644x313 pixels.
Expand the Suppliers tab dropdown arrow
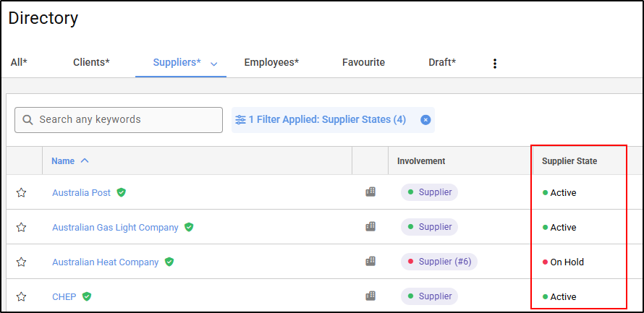[214, 64]
